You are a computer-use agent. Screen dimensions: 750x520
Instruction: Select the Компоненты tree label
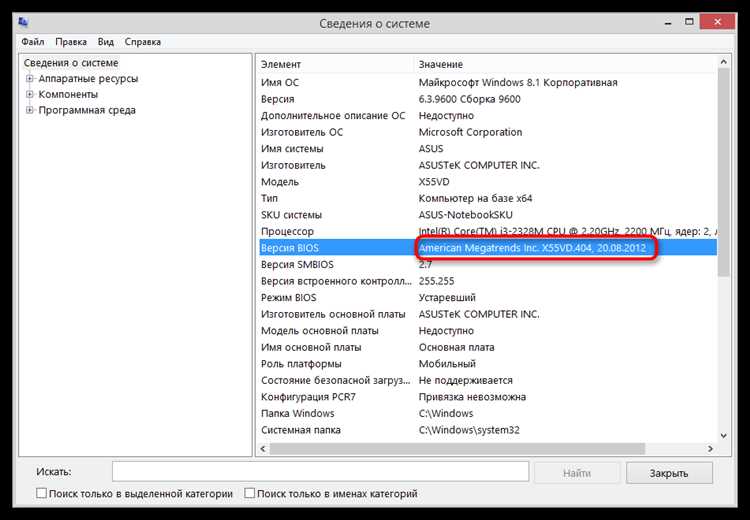68,94
